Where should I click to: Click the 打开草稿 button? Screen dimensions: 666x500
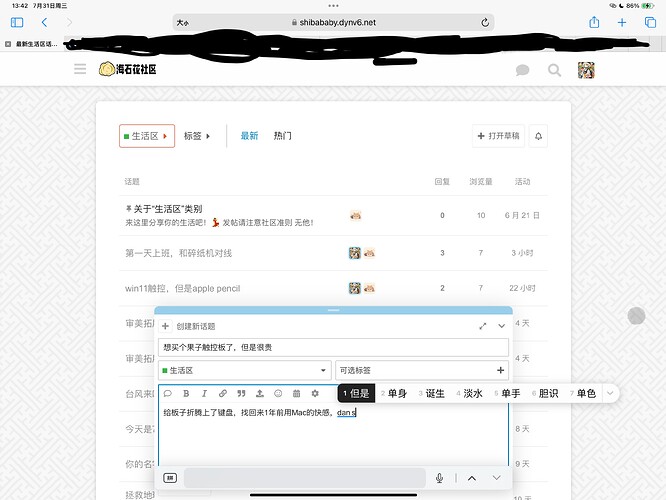[x=498, y=136]
